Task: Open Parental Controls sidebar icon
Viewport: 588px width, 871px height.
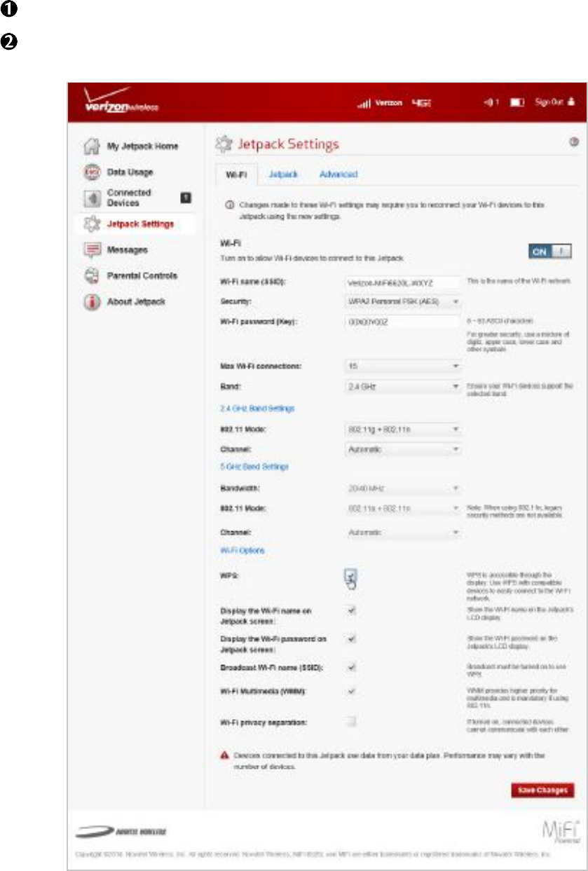Action: [x=91, y=276]
